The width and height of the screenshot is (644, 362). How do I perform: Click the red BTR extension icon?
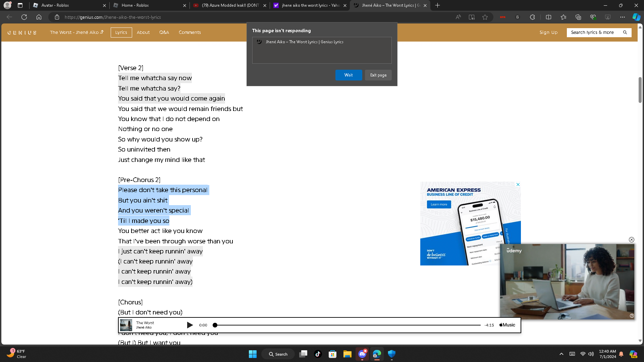tap(502, 17)
